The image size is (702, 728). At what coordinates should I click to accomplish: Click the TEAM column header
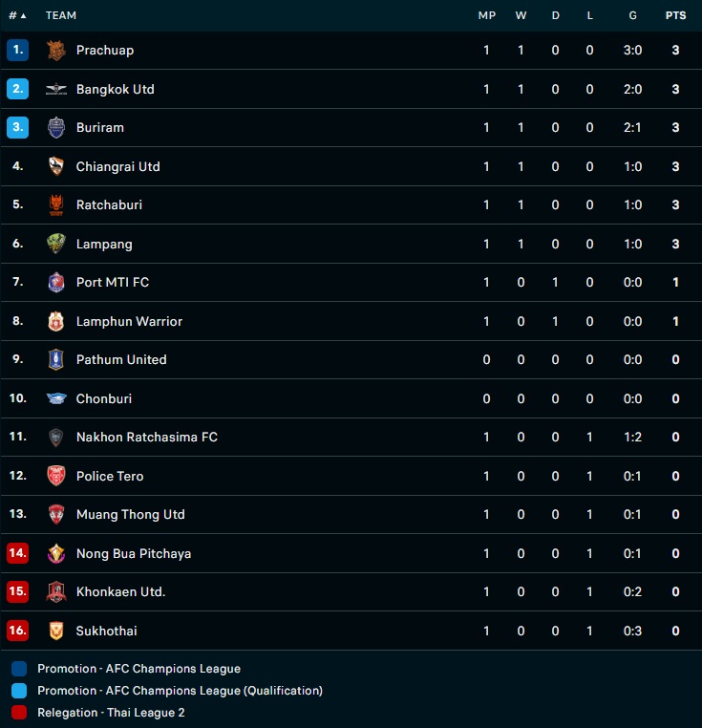point(61,15)
